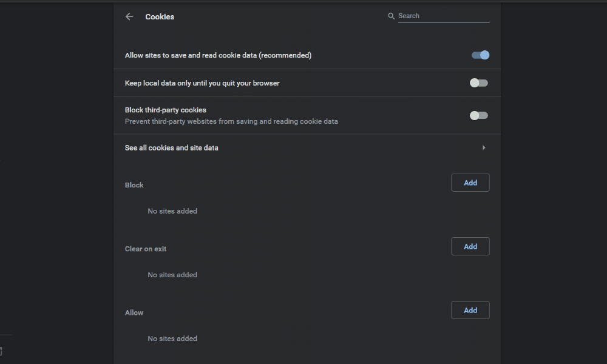This screenshot has height=364, width=607.
Task: Click No sites added under Block
Action: (172, 211)
